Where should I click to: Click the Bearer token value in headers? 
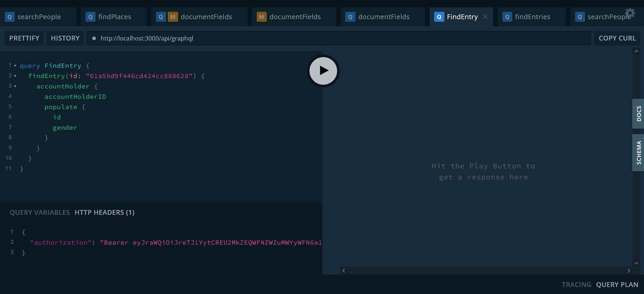coord(211,242)
